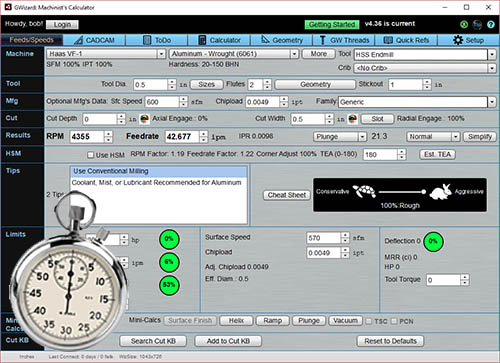Click the Conservative-Aggressive slider handle
This screenshot has height=363, width=500.
click(423, 192)
